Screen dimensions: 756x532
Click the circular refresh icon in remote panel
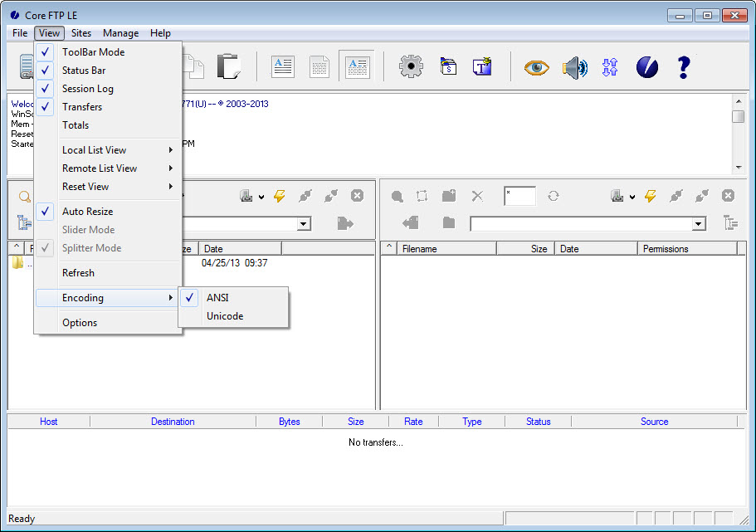(x=553, y=196)
